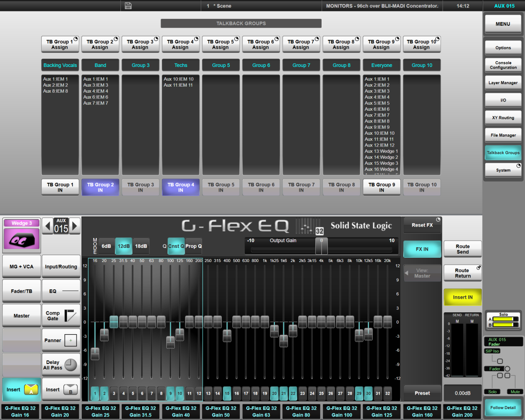Click the 16 Hz band fader handle

pyautogui.click(x=95, y=354)
